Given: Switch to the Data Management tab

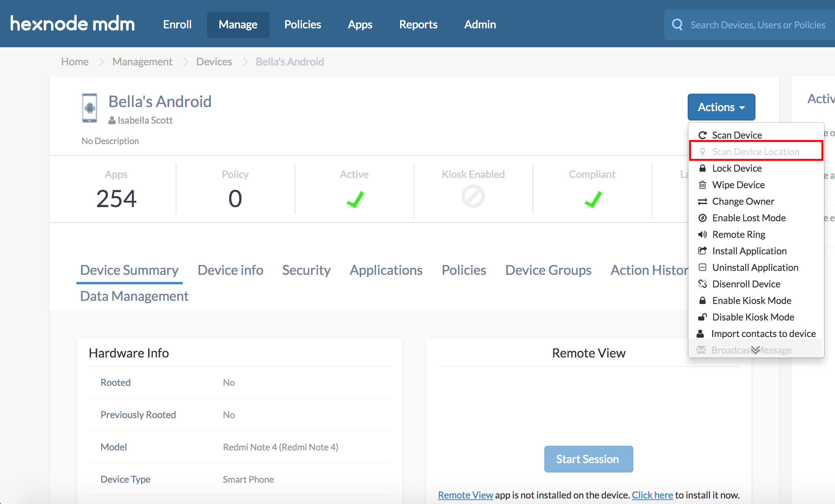Looking at the screenshot, I should 134,296.
